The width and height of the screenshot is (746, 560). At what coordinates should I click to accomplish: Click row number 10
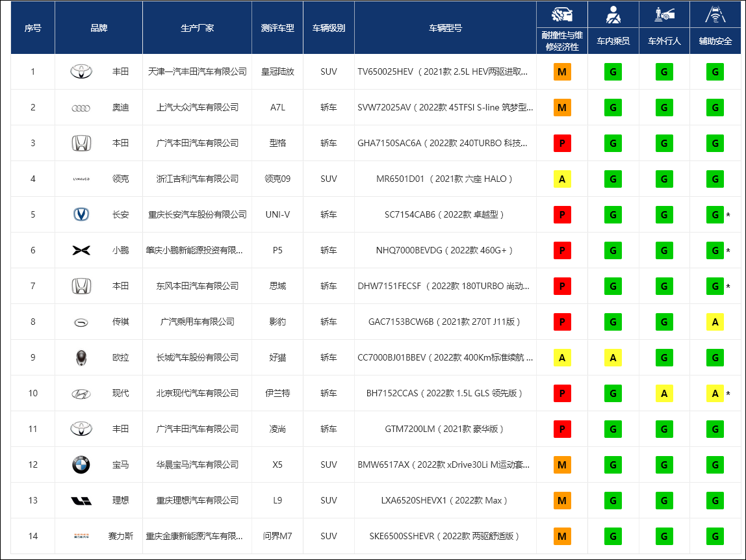(x=33, y=394)
